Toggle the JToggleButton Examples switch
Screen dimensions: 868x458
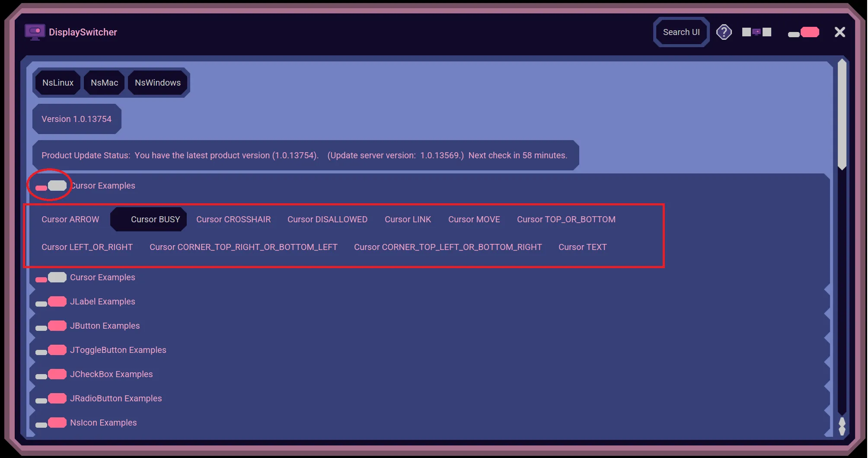point(51,350)
